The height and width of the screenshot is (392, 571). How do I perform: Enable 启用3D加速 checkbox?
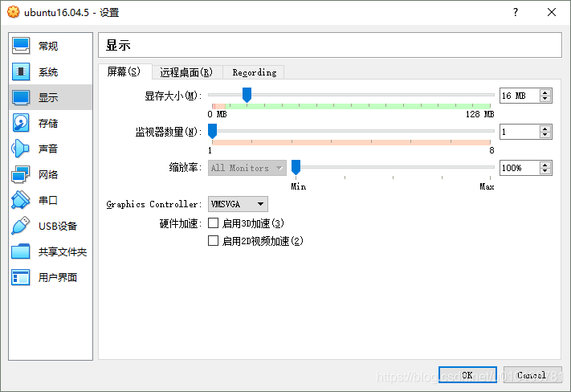pyautogui.click(x=213, y=223)
